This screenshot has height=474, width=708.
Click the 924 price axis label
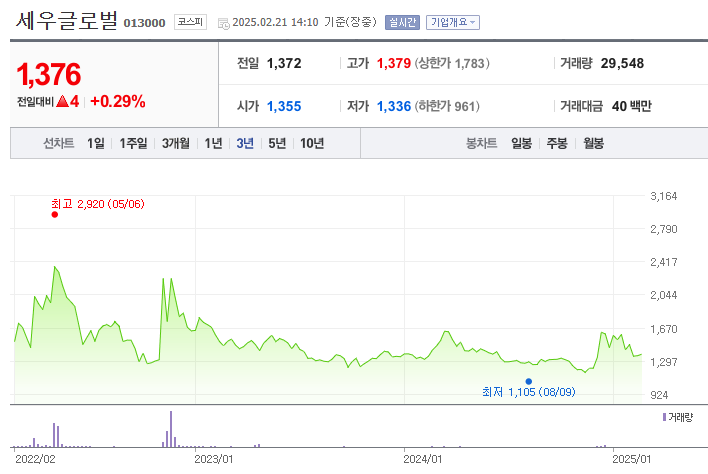[x=659, y=395]
